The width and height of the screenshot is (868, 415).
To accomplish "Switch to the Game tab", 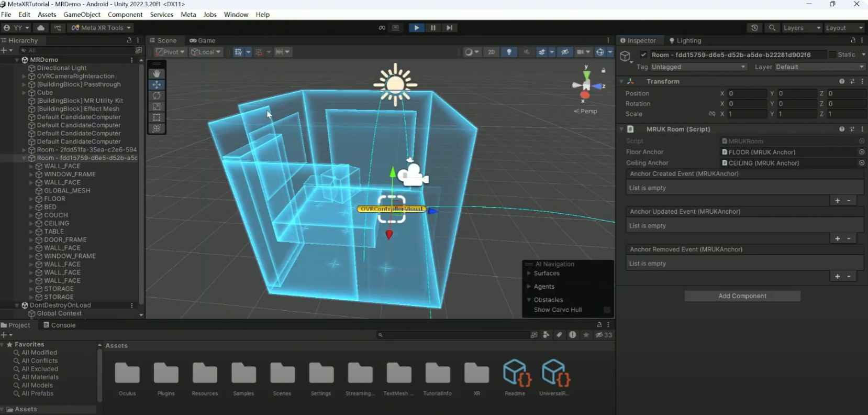I will pos(203,40).
